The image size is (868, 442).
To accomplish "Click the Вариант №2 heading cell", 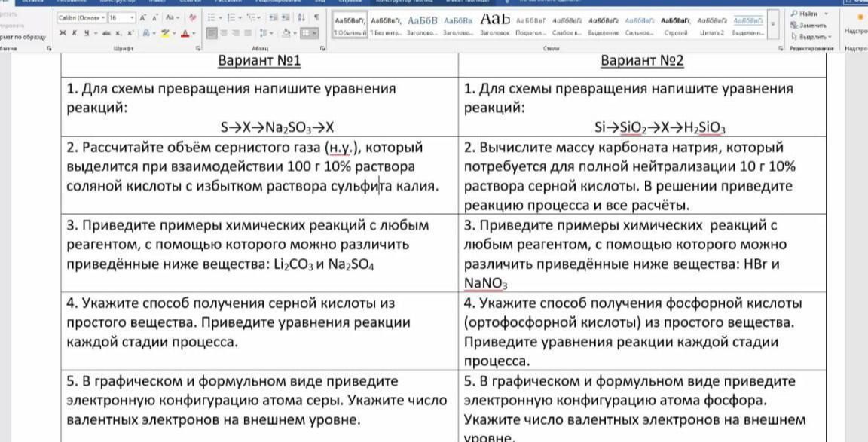I will click(642, 61).
